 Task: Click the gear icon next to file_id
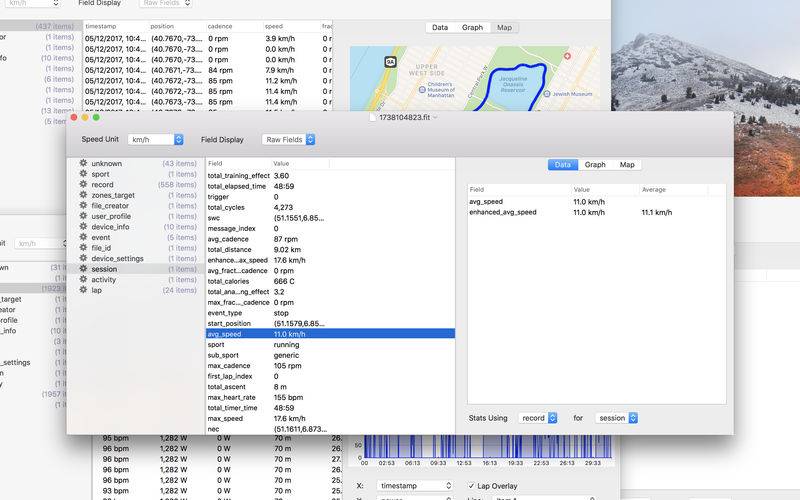(83, 247)
